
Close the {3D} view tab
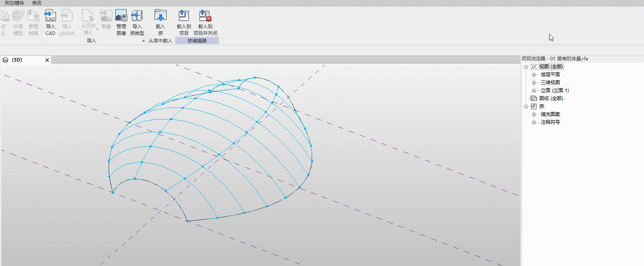click(47, 60)
